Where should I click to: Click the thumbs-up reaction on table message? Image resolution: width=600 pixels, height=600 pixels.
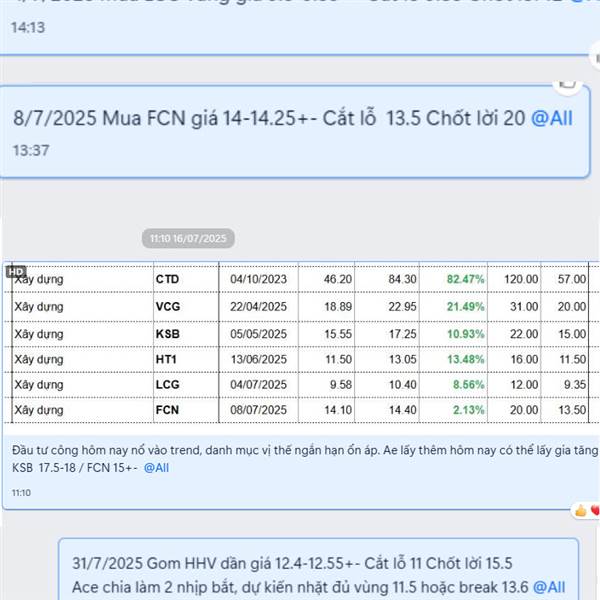click(x=580, y=510)
